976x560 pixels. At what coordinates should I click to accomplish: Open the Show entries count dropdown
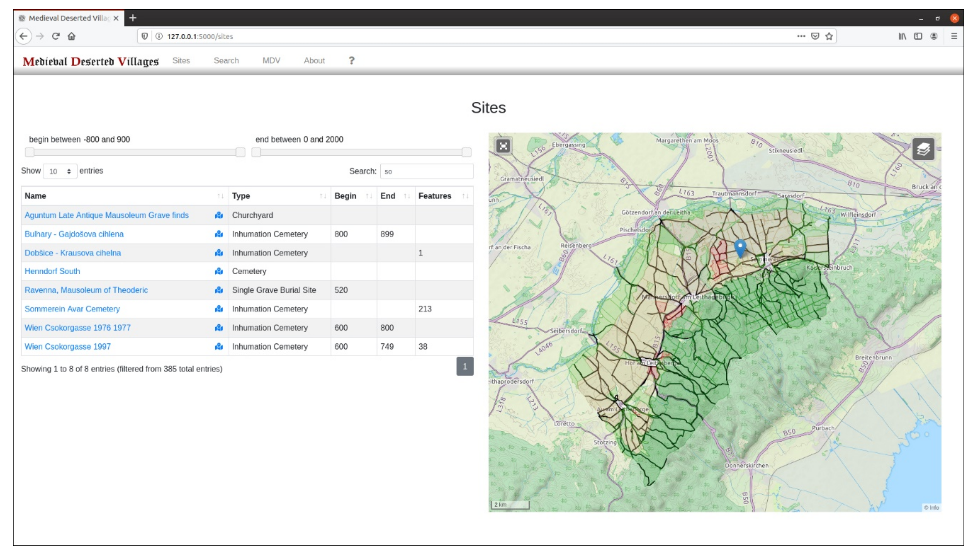tap(60, 171)
